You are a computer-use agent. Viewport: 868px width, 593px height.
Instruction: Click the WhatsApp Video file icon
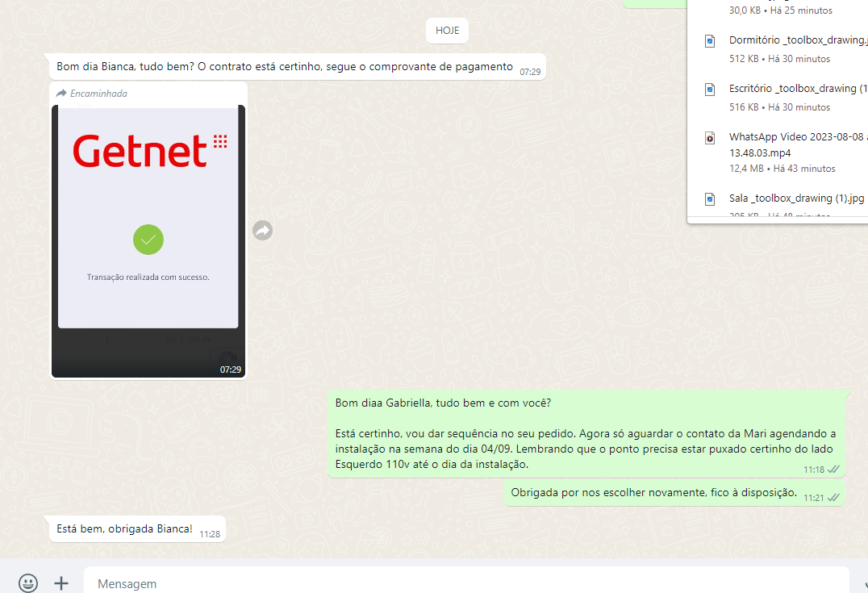tap(710, 138)
